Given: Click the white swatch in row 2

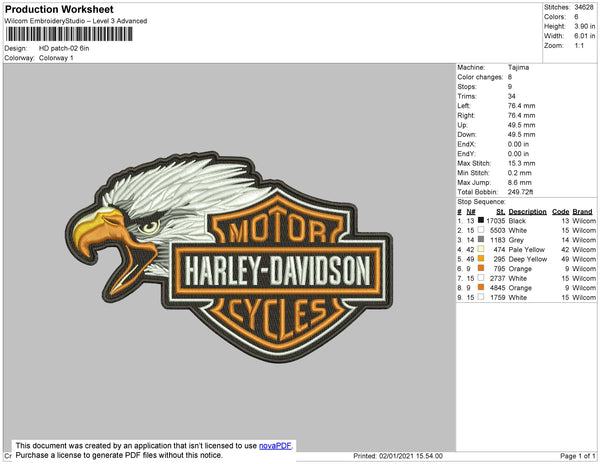Looking at the screenshot, I should (x=481, y=230).
